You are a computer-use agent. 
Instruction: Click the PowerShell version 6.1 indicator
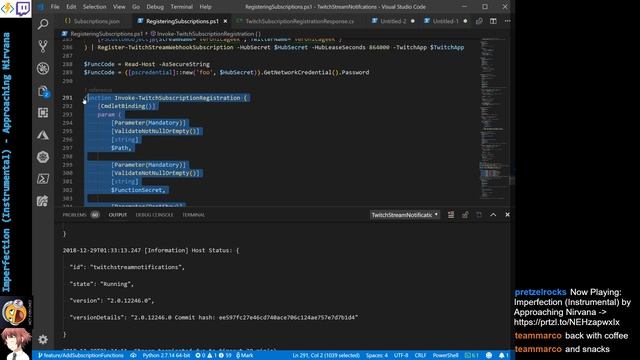(472, 356)
